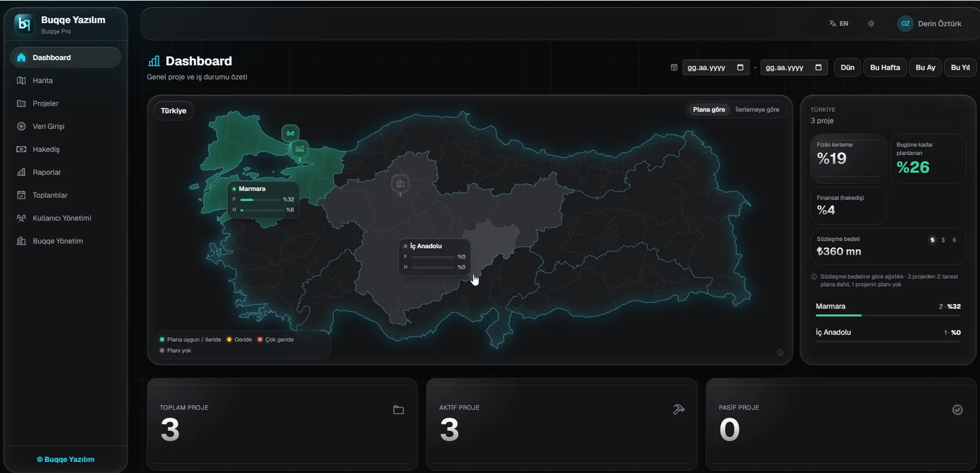Click the building project marker in İç Anadolu
The height and width of the screenshot is (473, 980).
pyautogui.click(x=400, y=183)
